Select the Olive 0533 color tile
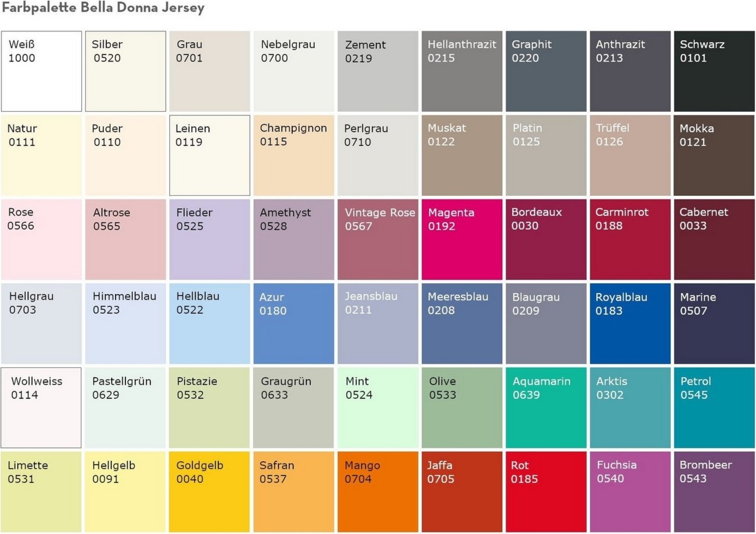756x534 pixels. click(462, 407)
